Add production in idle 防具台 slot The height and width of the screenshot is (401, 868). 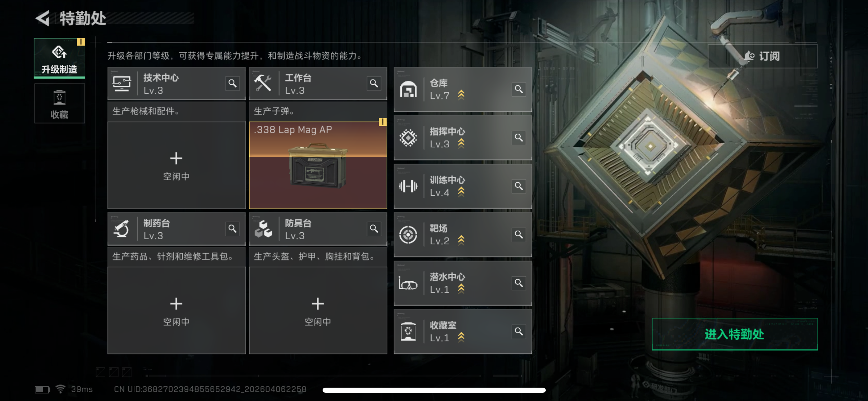click(318, 311)
